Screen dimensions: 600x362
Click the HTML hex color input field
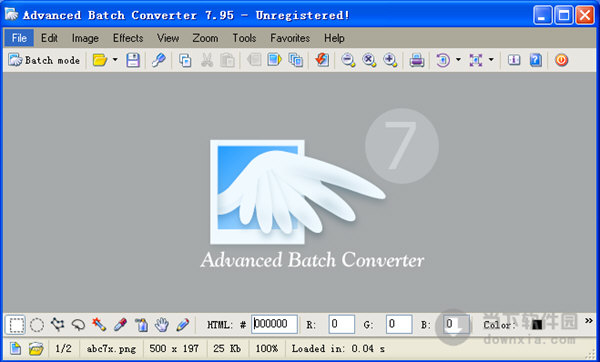click(274, 324)
